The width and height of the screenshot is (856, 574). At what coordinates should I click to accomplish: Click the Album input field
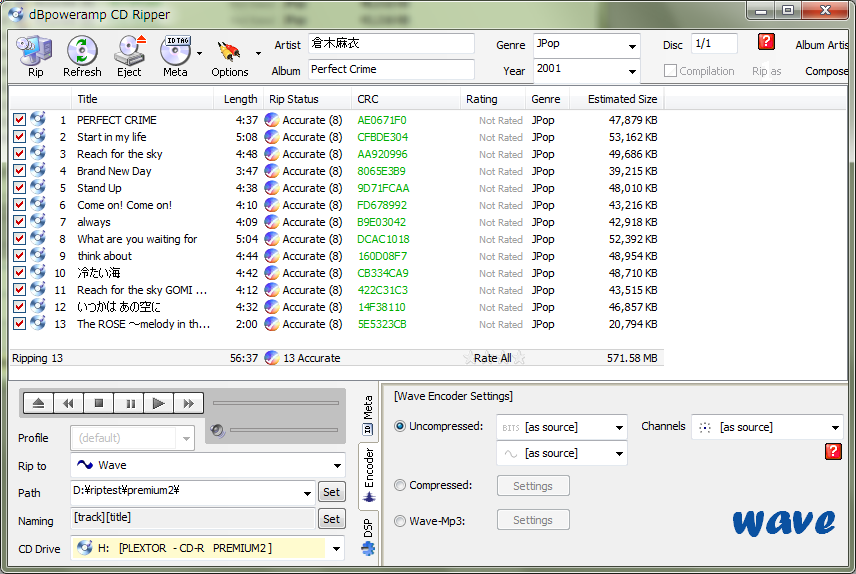390,70
